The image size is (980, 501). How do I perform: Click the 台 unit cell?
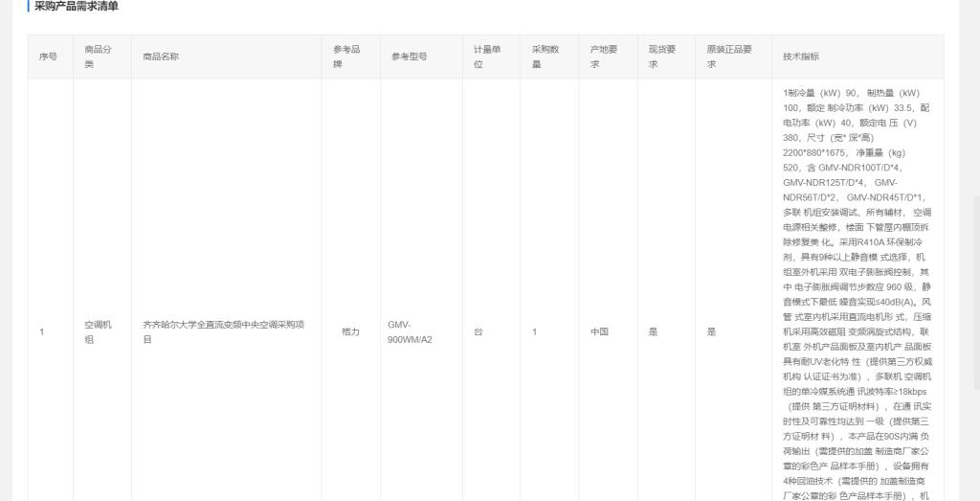pos(478,331)
